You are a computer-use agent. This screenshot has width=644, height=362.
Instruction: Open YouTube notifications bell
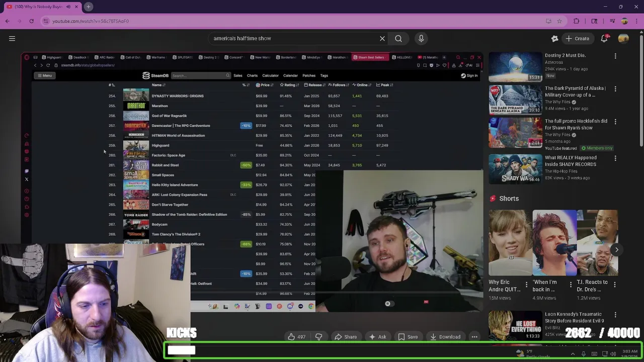pos(604,39)
